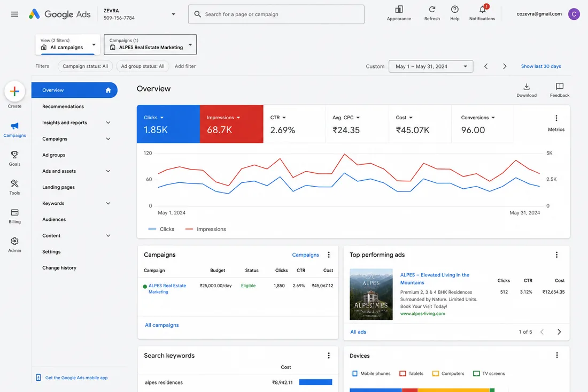Open Change history in sidebar
Image resolution: width=588 pixels, height=392 pixels.
pos(59,268)
